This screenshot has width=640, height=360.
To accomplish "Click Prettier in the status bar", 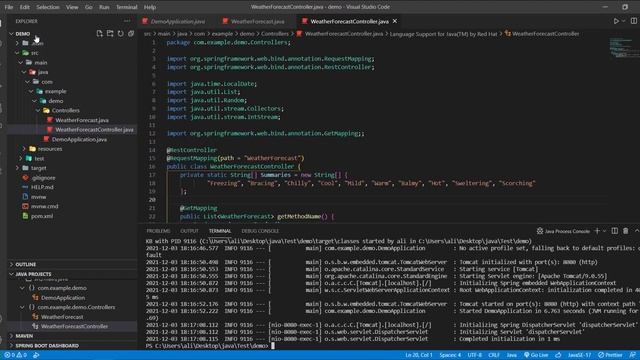I will pos(610,355).
